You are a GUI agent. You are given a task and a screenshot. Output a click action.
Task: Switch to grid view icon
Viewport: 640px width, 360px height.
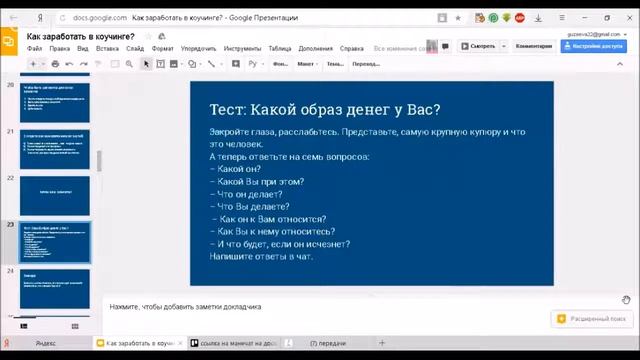click(x=75, y=326)
